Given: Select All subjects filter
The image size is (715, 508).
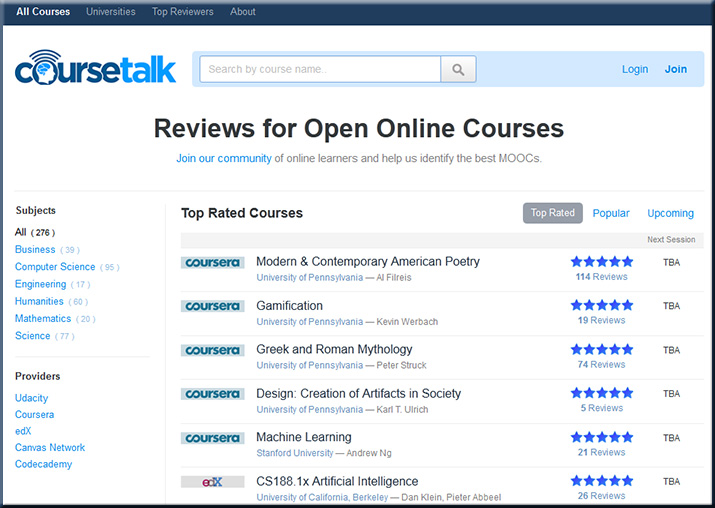Looking at the screenshot, I should 35,232.
